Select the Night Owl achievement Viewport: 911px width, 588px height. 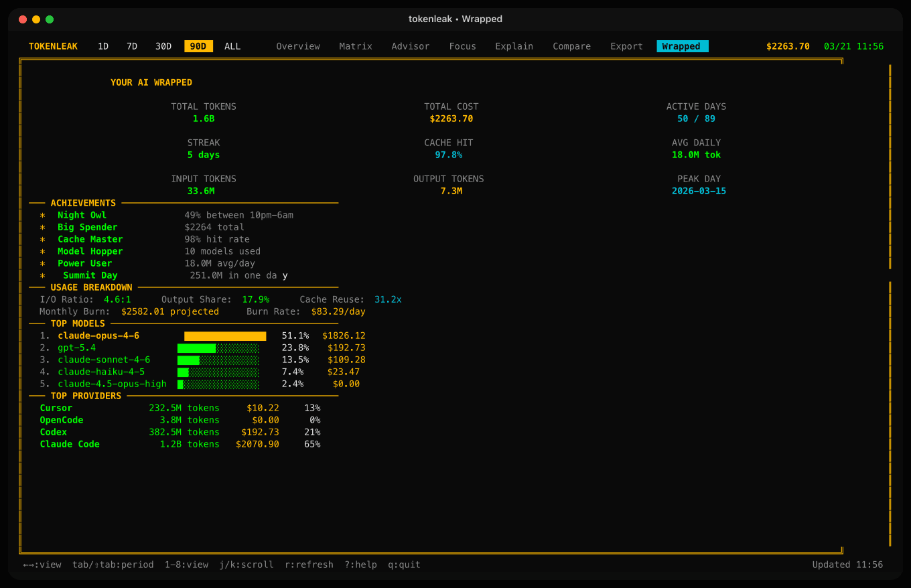[82, 215]
